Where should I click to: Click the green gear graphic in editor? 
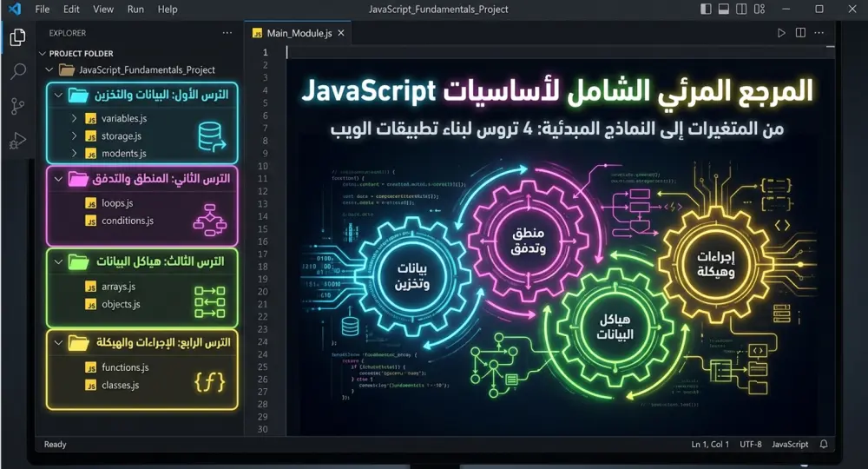615,327
